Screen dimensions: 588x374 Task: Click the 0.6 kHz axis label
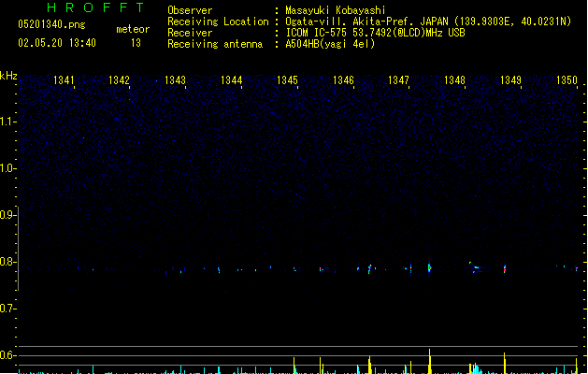click(7, 355)
